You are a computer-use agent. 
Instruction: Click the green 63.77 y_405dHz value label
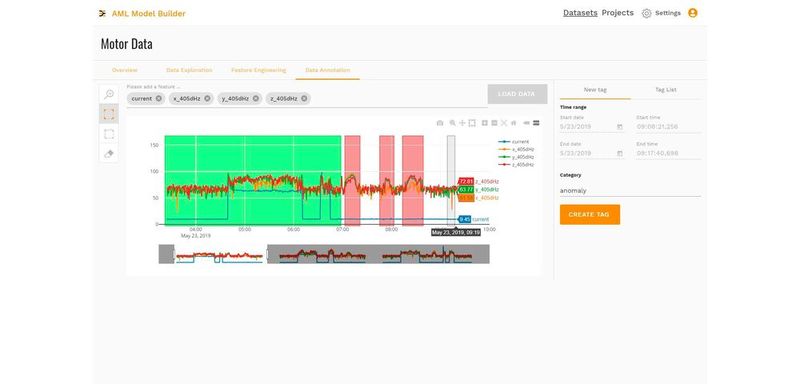coord(466,190)
